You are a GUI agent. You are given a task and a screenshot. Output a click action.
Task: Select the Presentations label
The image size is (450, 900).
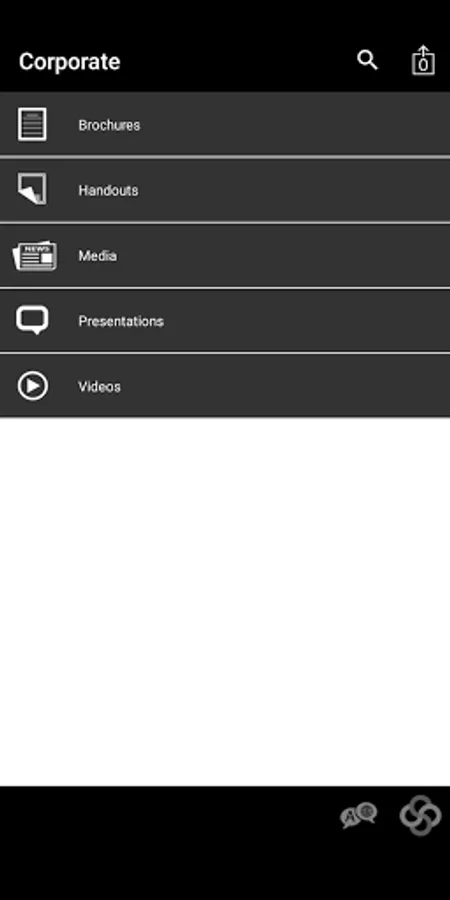coord(121,321)
